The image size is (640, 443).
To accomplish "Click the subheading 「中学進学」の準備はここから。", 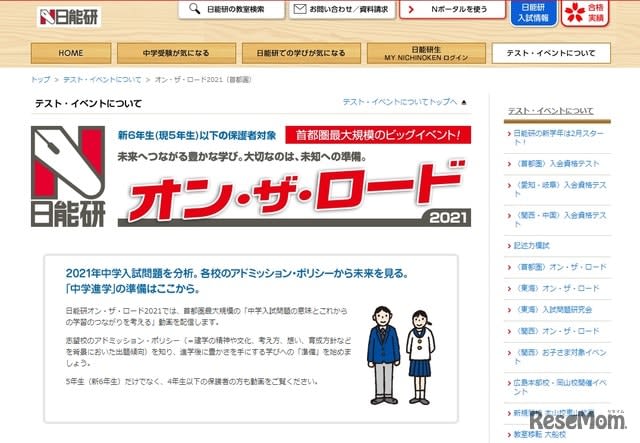I will point(133,289).
